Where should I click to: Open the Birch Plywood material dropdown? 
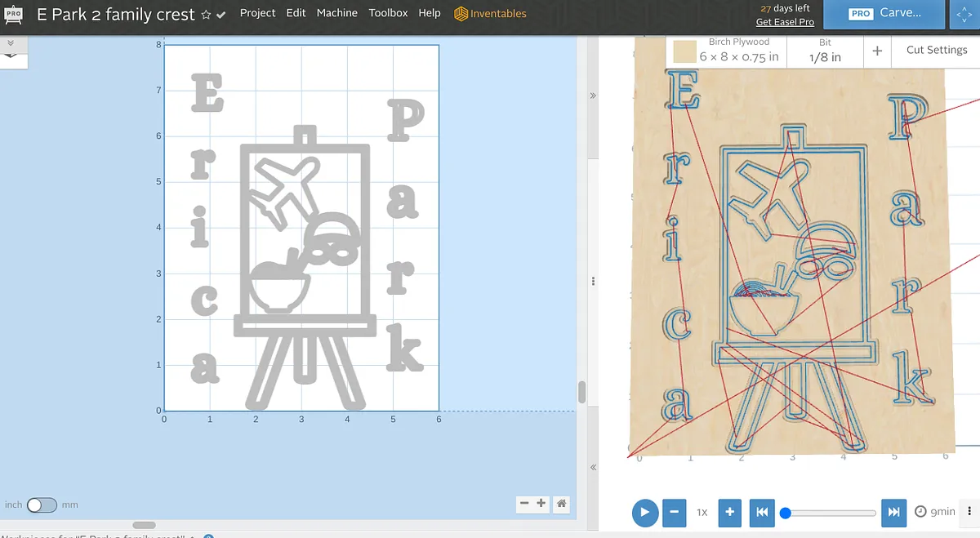(x=726, y=51)
